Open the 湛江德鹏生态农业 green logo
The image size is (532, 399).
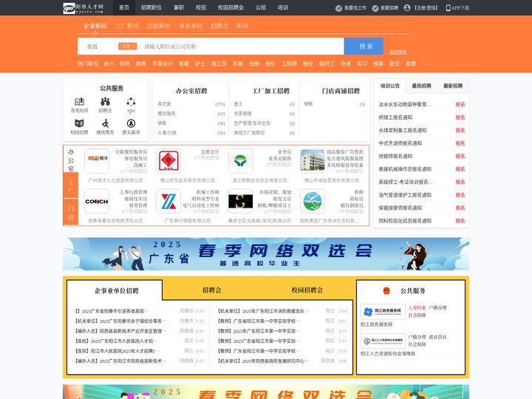pos(241,161)
